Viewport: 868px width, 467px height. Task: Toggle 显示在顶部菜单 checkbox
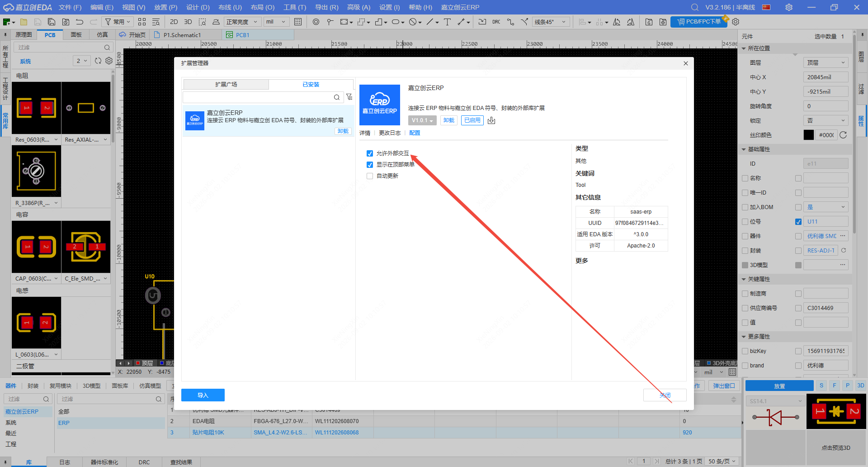[370, 165]
